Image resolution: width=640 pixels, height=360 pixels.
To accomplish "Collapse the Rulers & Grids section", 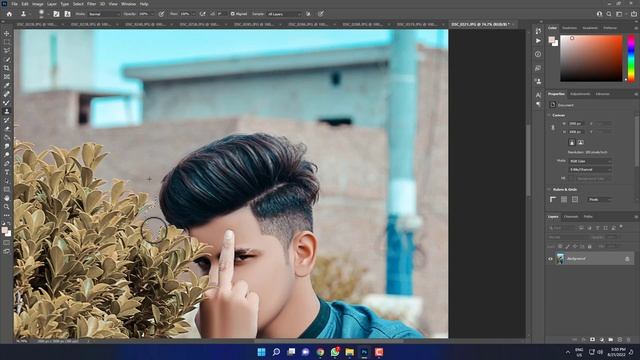I will [x=549, y=190].
